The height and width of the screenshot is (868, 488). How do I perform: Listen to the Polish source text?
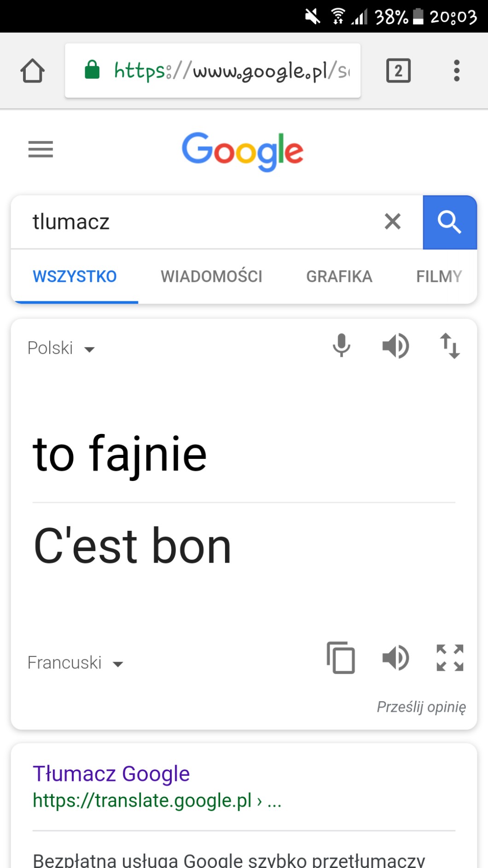(x=395, y=346)
